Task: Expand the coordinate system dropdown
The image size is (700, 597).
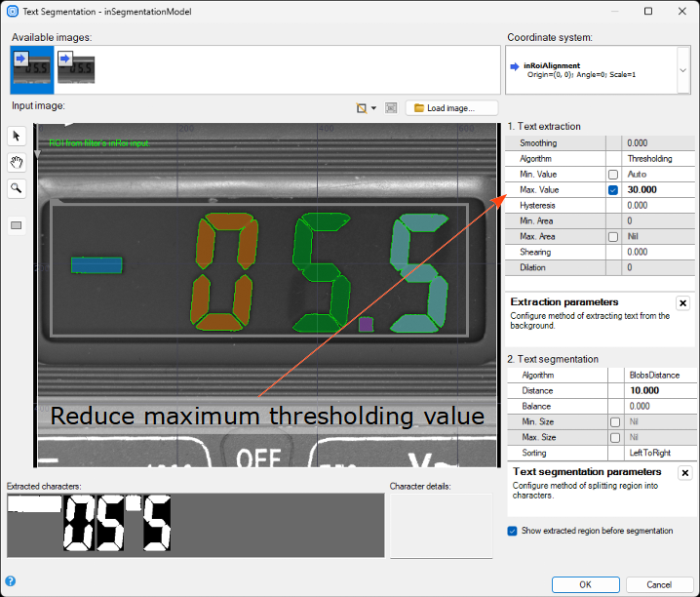Action: [683, 71]
